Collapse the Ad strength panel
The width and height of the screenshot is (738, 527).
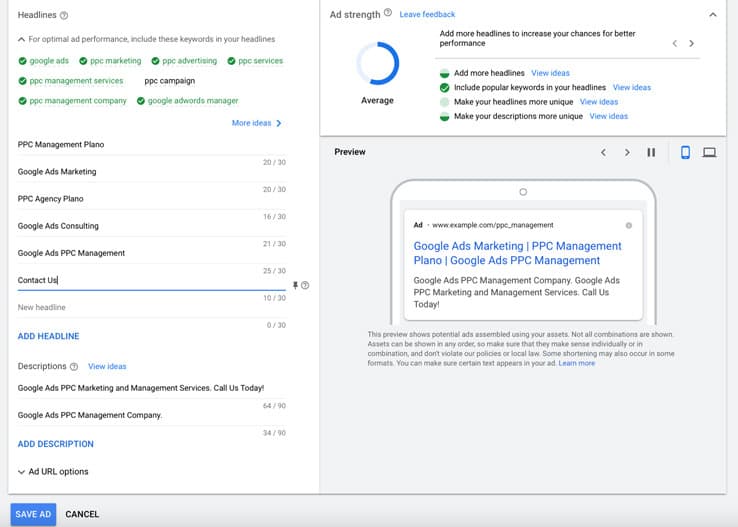[x=712, y=15]
